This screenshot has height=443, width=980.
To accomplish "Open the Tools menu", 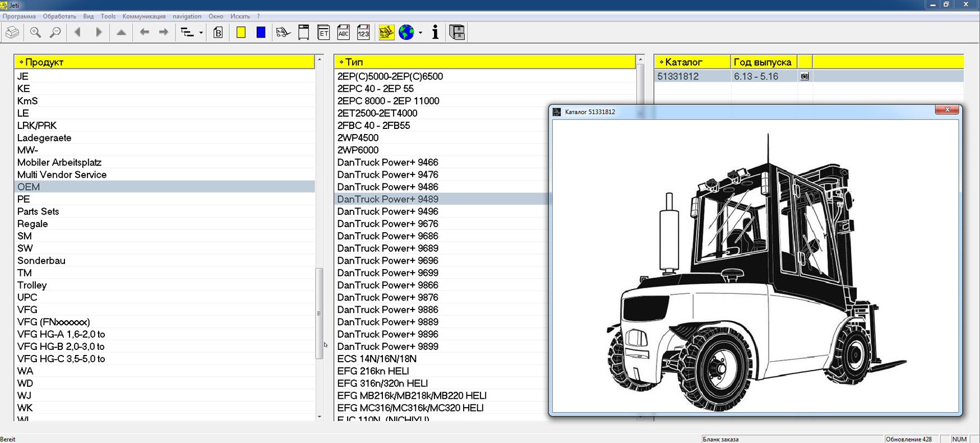I will pyautogui.click(x=108, y=16).
